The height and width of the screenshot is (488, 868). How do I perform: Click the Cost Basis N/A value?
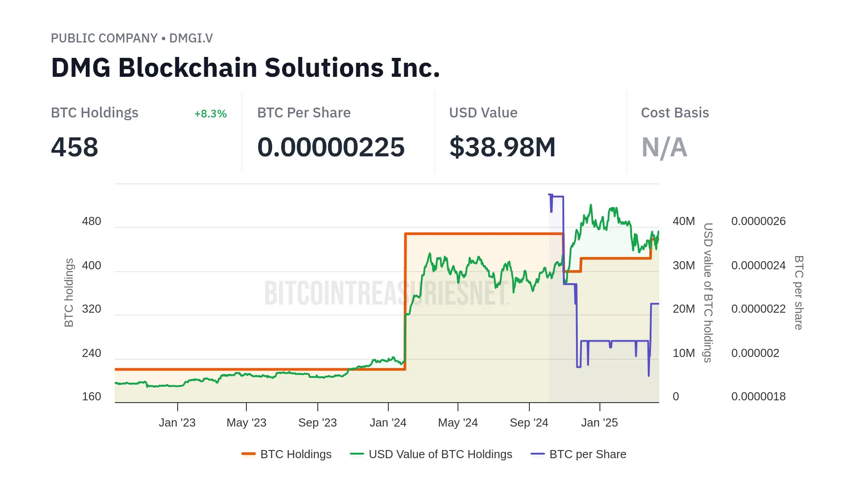664,147
